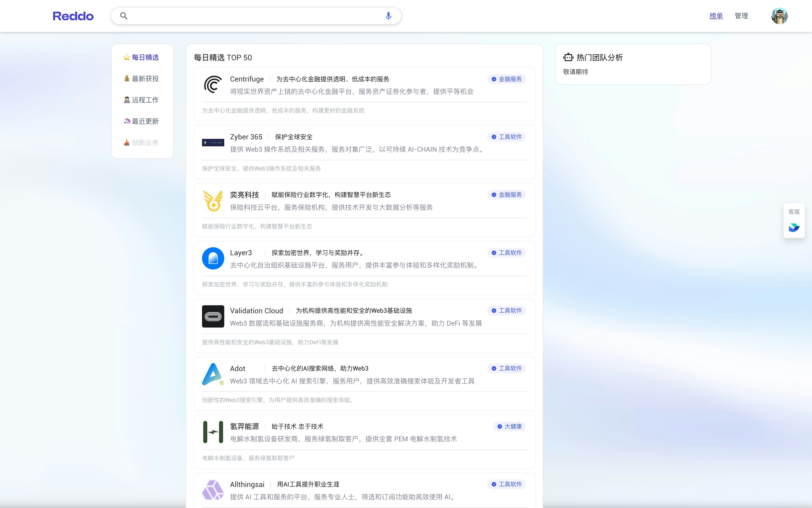Screen dimensions: 812x508
Task: Click the Allthingsai purple logo
Action: point(213,490)
